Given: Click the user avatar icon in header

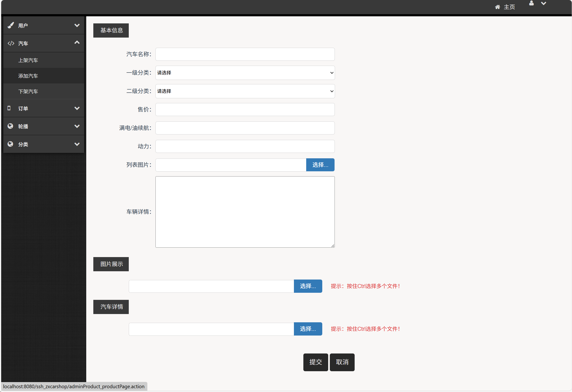Looking at the screenshot, I should coord(531,3).
